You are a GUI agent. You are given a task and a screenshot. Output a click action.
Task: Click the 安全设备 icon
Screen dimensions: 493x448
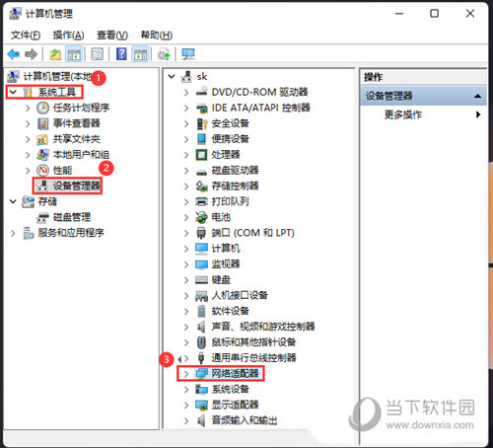click(x=202, y=123)
